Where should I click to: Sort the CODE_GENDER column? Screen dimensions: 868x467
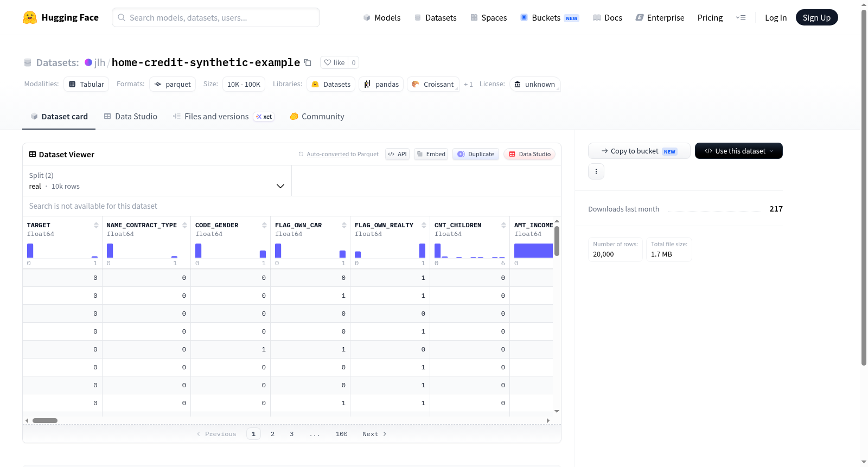(x=264, y=225)
